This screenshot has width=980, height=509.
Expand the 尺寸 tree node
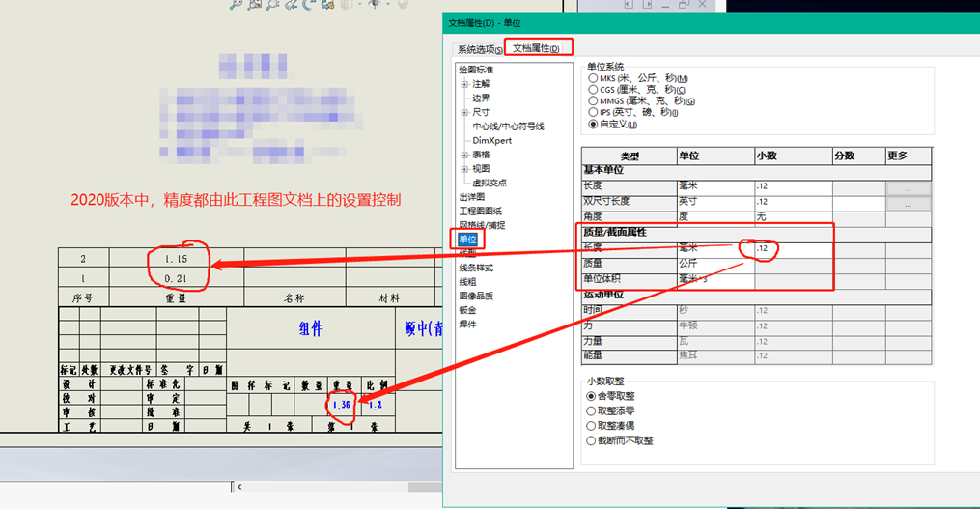coord(465,112)
